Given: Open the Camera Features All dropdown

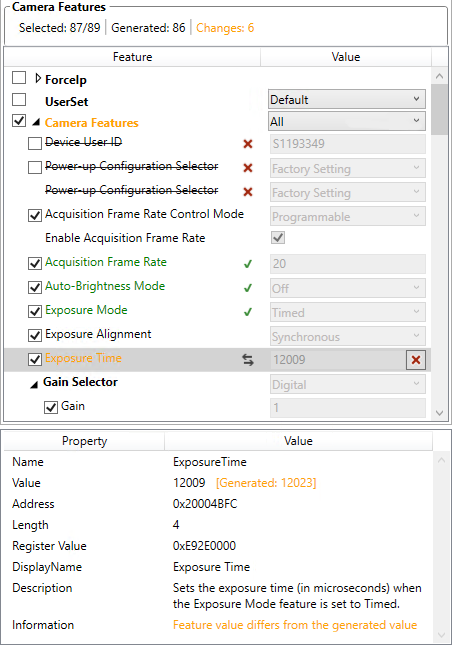Looking at the screenshot, I should (347, 121).
